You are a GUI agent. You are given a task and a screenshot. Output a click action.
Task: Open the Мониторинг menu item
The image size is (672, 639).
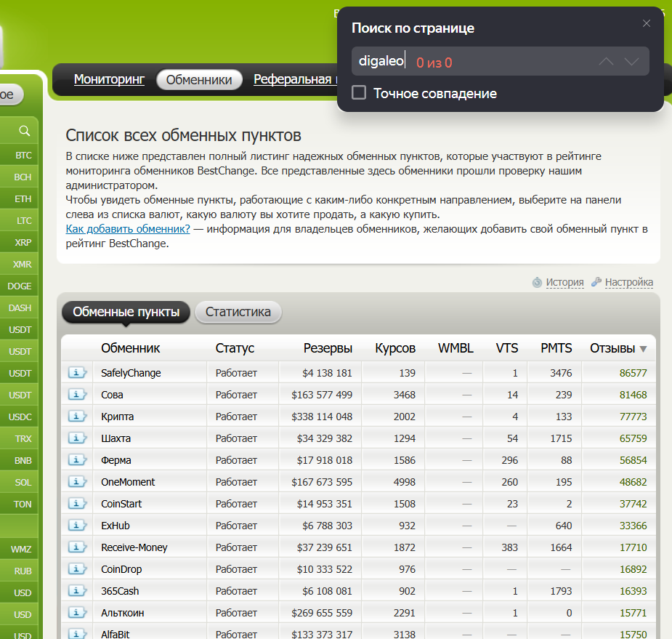(109, 79)
